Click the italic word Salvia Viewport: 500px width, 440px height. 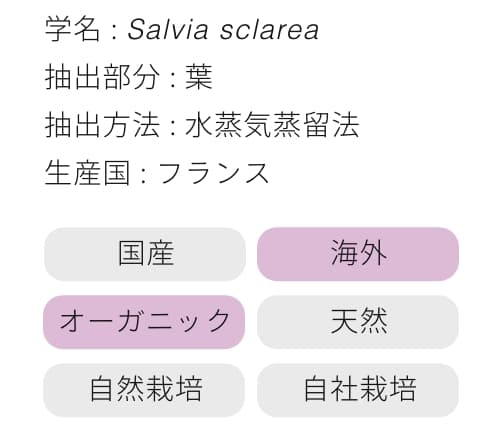pos(168,29)
